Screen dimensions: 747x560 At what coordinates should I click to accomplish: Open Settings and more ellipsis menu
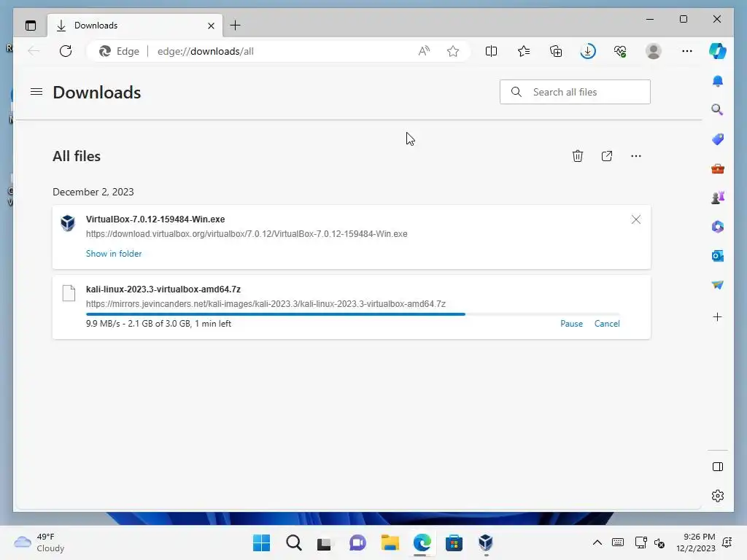[687, 51]
